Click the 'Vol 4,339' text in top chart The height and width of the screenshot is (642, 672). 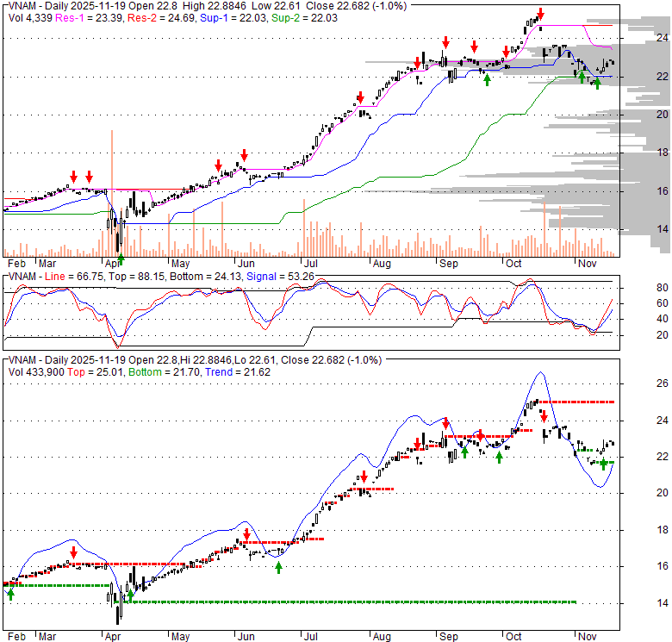click(x=30, y=18)
